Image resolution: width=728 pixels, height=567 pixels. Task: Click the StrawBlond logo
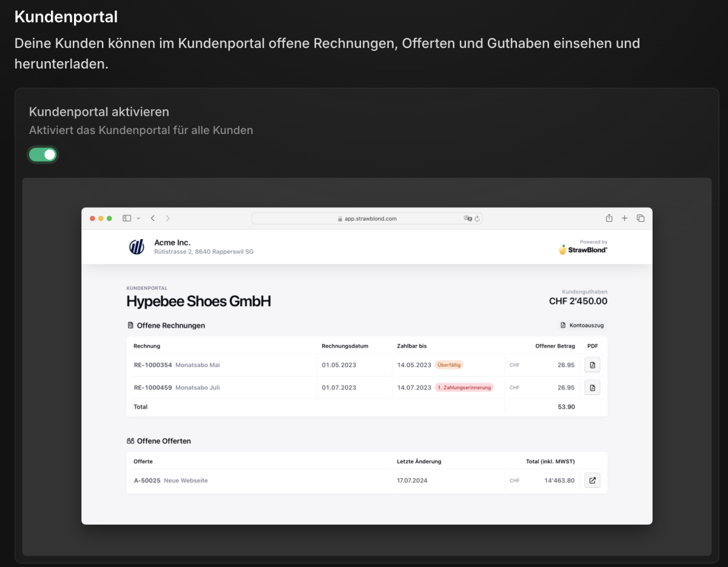pyautogui.click(x=583, y=249)
